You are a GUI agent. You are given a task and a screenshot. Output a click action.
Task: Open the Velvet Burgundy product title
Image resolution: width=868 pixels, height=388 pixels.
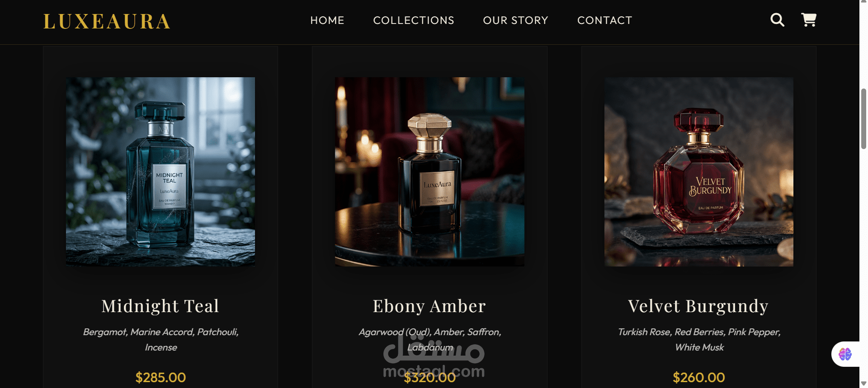coord(698,306)
